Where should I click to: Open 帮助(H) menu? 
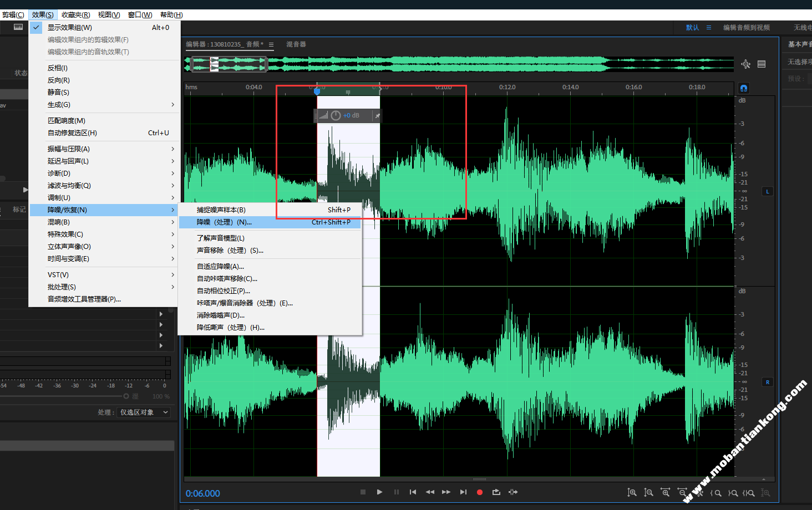coord(171,14)
